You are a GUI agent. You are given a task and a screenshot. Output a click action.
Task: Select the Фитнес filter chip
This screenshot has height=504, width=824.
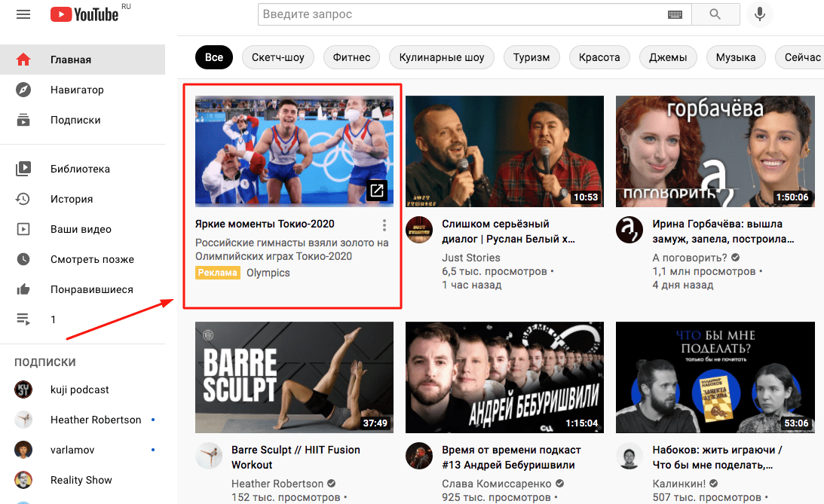(351, 57)
